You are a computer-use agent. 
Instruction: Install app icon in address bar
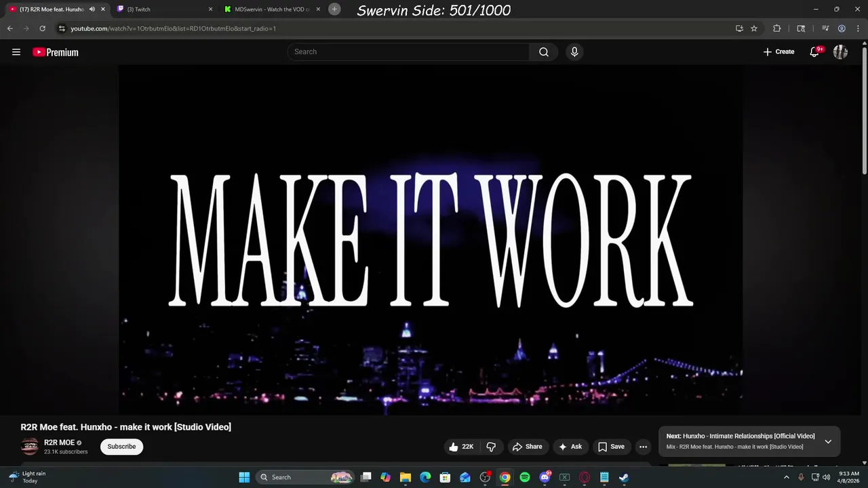click(739, 28)
